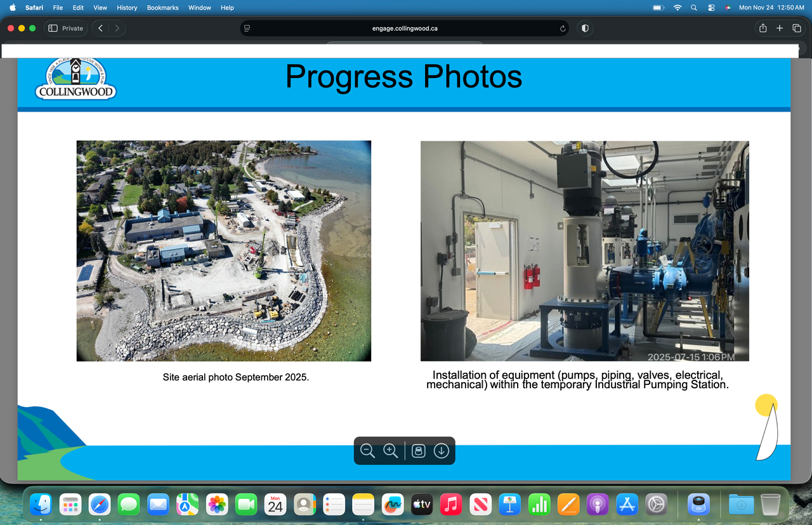The width and height of the screenshot is (812, 525).
Task: Go back to the previous page
Action: (x=100, y=29)
